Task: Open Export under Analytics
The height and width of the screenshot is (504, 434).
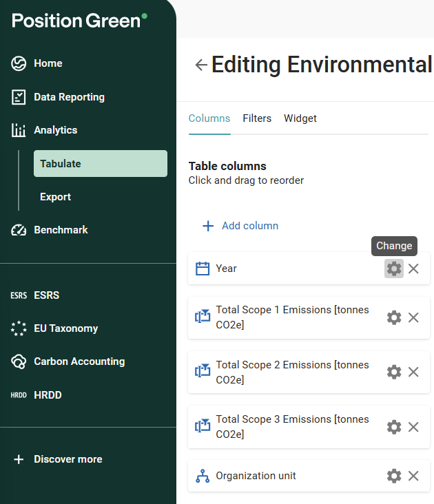Action: (56, 197)
